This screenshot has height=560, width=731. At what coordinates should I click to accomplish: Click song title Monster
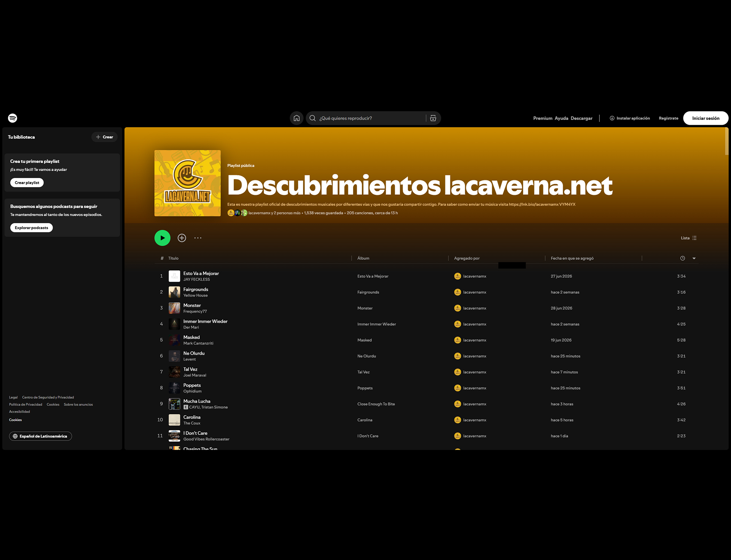click(x=192, y=305)
